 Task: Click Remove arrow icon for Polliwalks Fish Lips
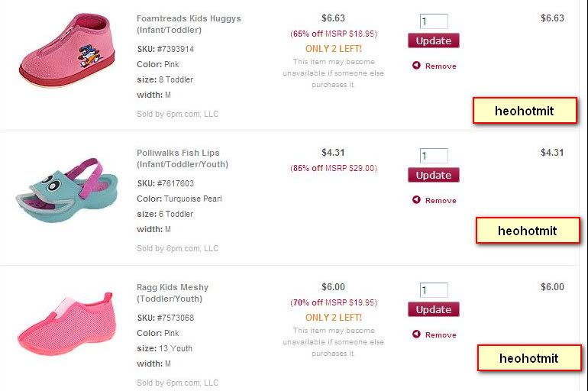click(x=416, y=200)
